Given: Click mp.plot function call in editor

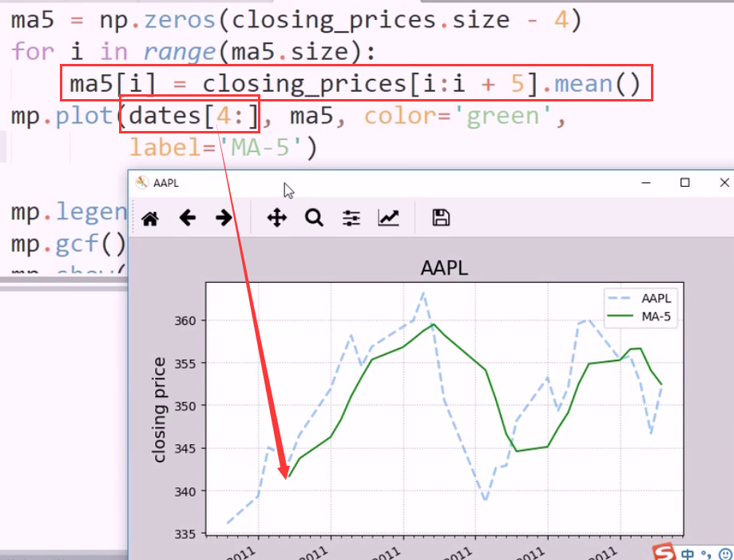Looking at the screenshot, I should [61, 116].
